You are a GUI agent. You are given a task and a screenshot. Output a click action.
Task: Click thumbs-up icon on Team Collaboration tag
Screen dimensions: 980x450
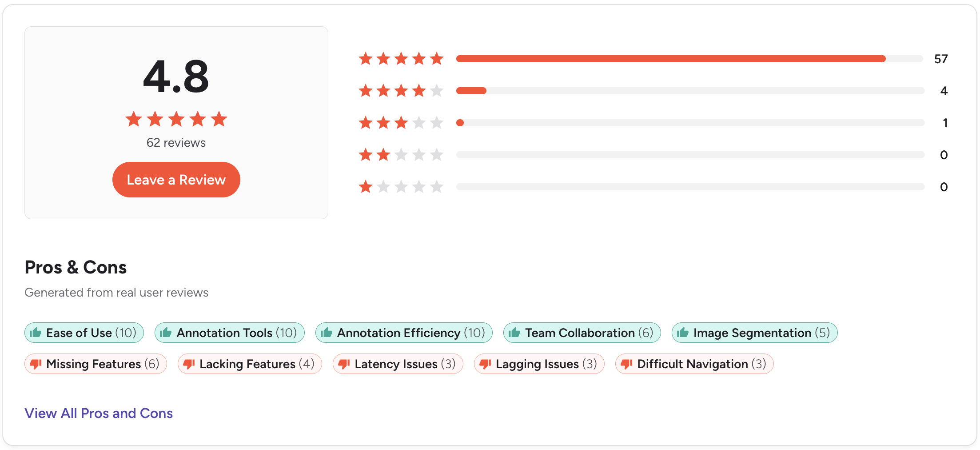514,333
